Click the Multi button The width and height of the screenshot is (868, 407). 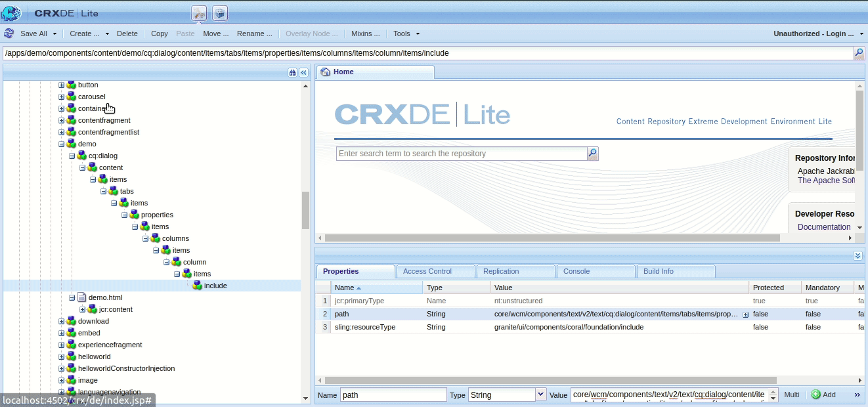point(792,395)
